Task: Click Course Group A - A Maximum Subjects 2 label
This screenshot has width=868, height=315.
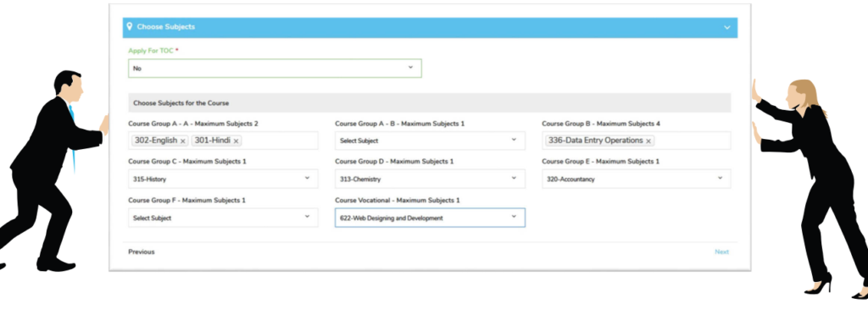Action: (x=193, y=124)
